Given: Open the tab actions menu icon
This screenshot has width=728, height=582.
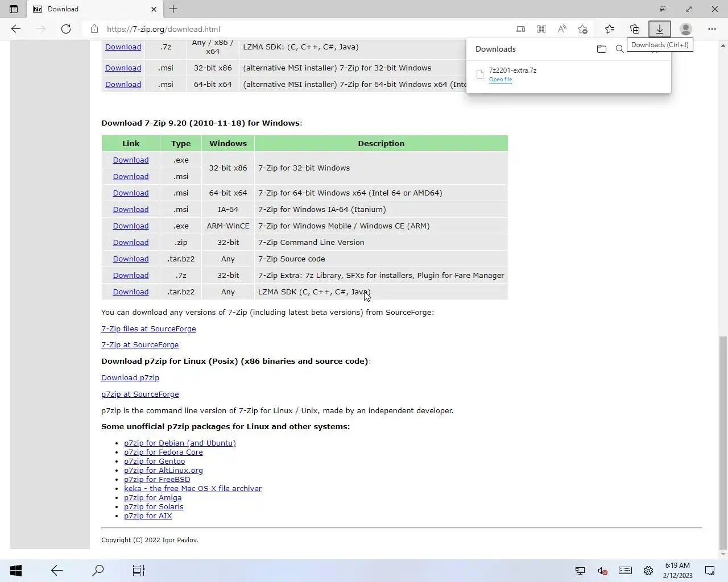Looking at the screenshot, I should point(14,9).
